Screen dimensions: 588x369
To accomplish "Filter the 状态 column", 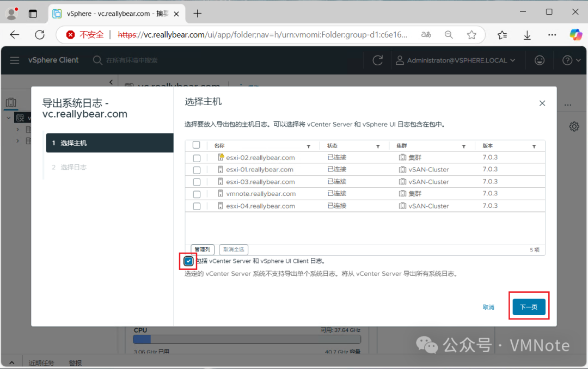I will (x=378, y=146).
